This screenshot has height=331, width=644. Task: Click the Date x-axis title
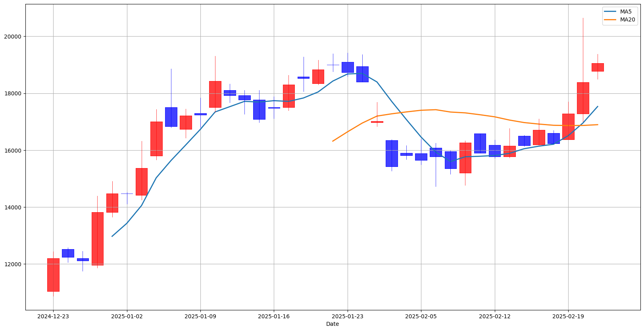pos(333,324)
